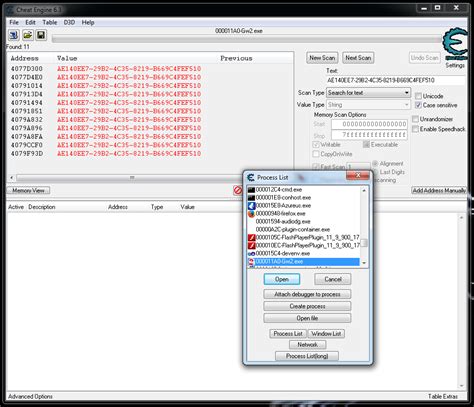Click the Undo Scan button
Viewport: 474px width, 407px height.
[x=424, y=58]
